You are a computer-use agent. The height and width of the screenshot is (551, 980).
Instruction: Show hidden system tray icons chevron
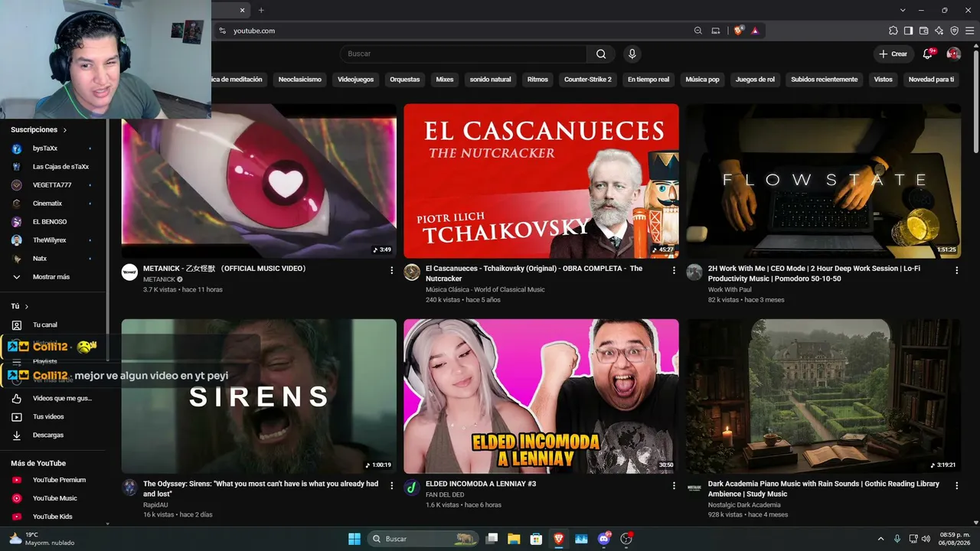pyautogui.click(x=880, y=539)
